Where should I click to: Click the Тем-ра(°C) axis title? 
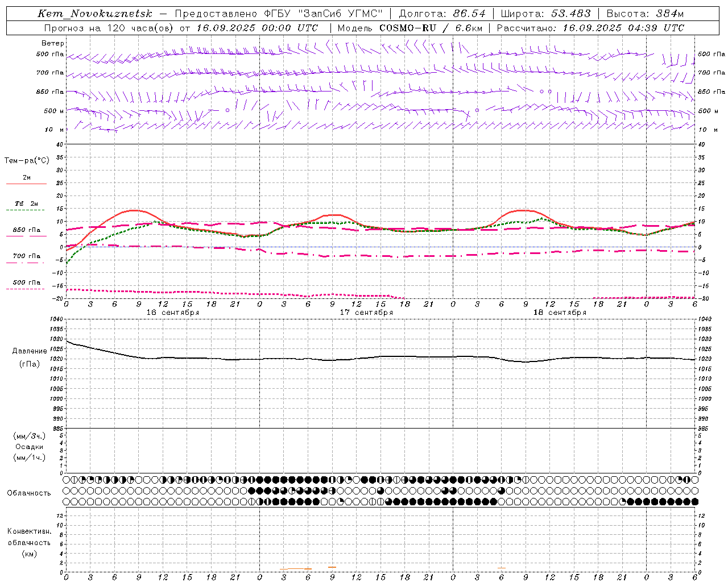click(x=27, y=161)
